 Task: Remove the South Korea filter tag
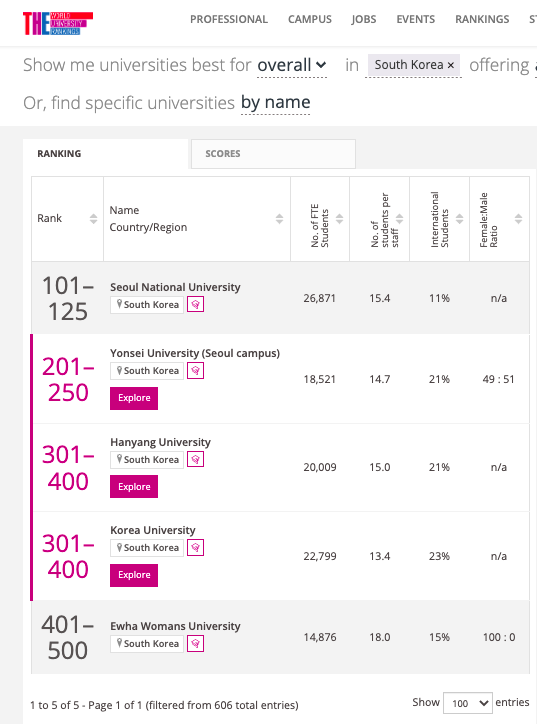[451, 66]
